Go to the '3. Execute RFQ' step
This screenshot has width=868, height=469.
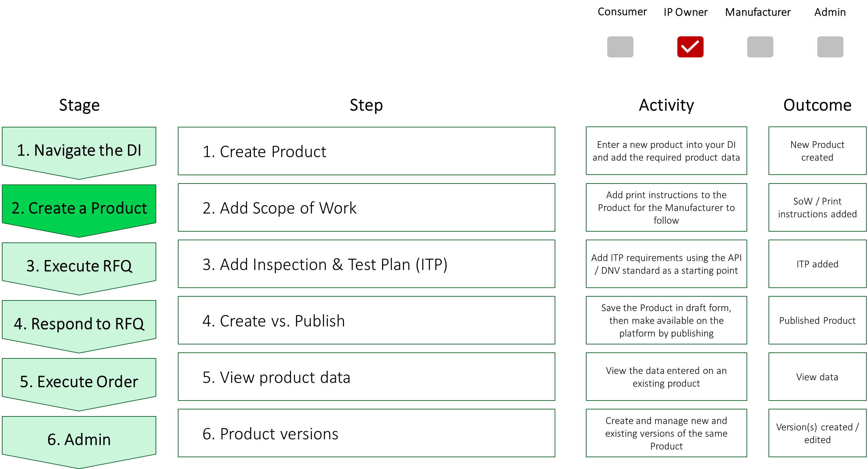pos(79,266)
